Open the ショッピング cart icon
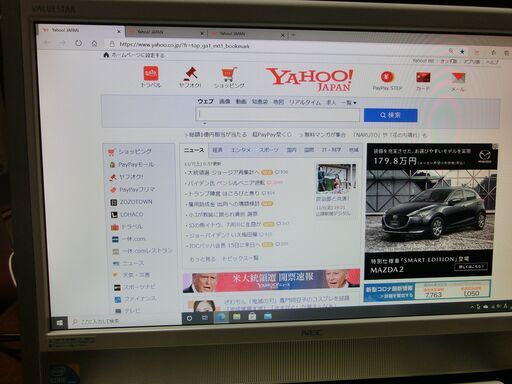This screenshot has height=384, width=512. pos(229,74)
